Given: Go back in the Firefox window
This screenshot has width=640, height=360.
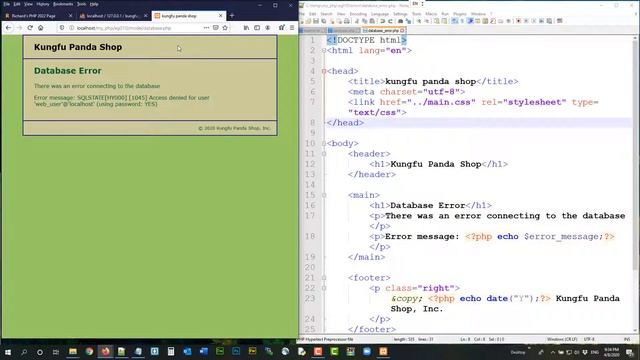Looking at the screenshot, I should [x=9, y=28].
